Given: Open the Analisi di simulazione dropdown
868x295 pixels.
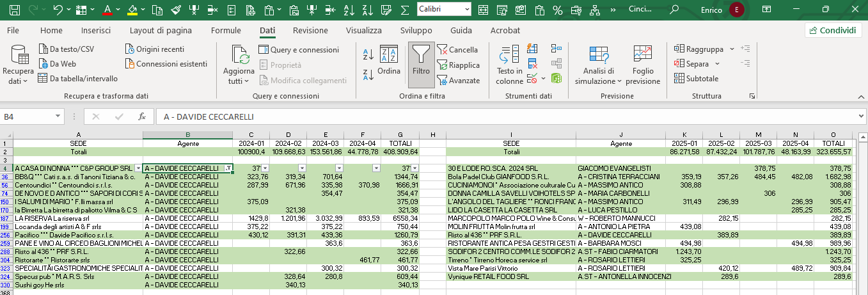Looking at the screenshot, I should tap(598, 65).
